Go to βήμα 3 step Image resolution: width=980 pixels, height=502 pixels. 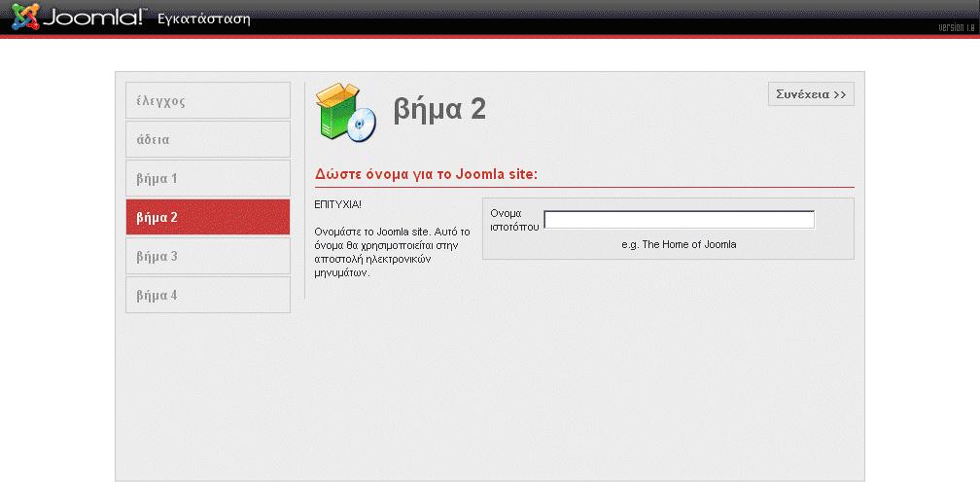pos(208,256)
